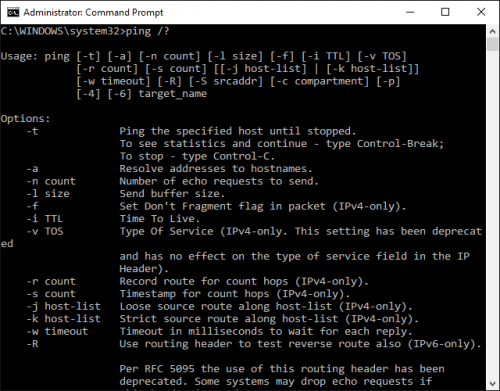Click the 'Time To Live.' description text
The width and height of the screenshot is (500, 391).
click(x=159, y=219)
